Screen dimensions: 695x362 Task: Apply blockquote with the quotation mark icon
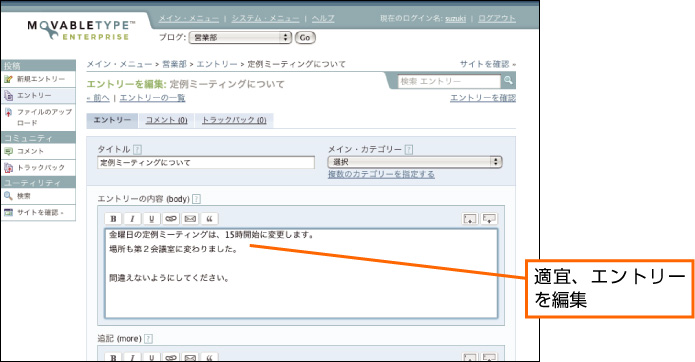coord(209,218)
